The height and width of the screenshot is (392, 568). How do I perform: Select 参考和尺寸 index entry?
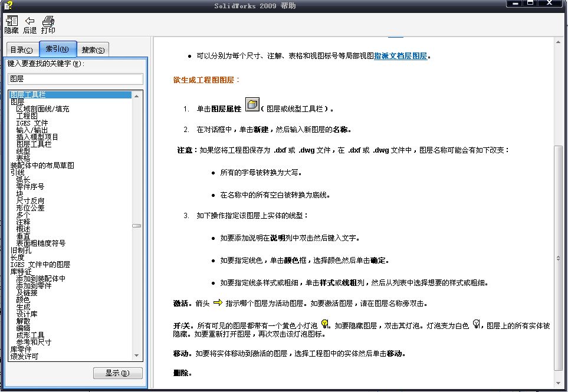point(34,342)
